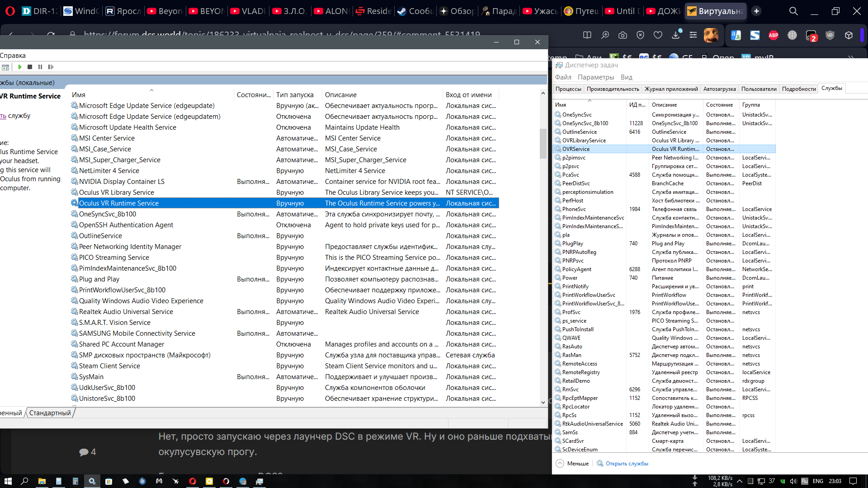Switch to the Журнал приложений tab

coord(671,89)
